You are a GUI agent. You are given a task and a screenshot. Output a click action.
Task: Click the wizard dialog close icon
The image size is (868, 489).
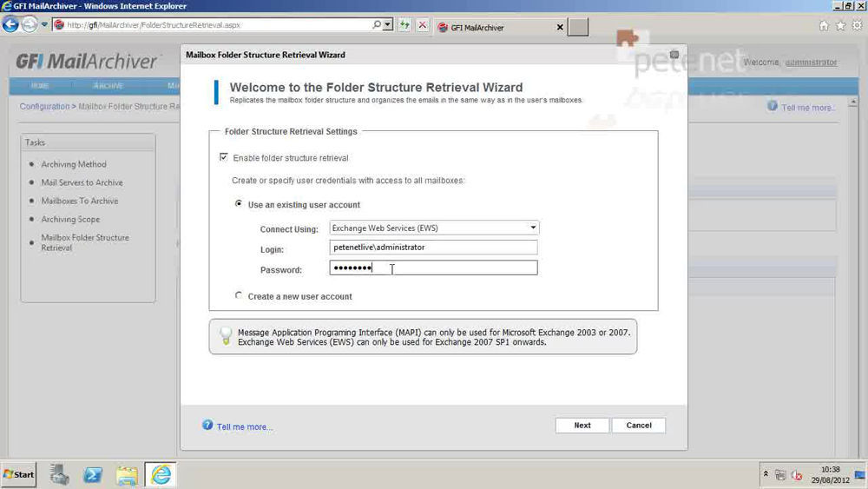coord(674,54)
